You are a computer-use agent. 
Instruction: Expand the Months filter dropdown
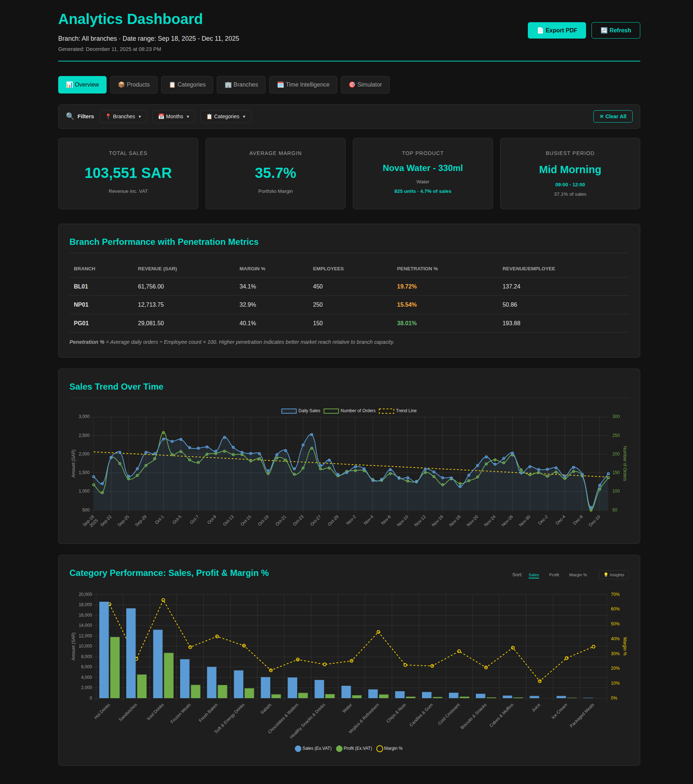point(174,116)
